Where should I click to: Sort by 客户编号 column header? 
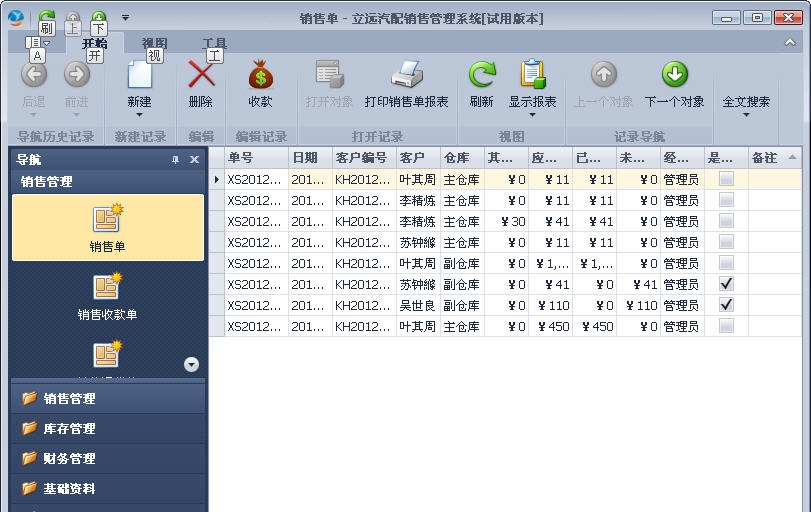click(364, 158)
